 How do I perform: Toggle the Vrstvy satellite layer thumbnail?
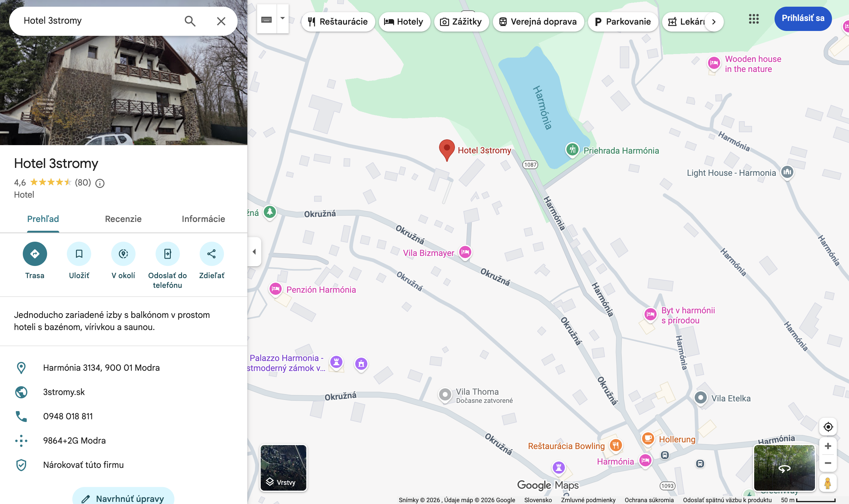tap(284, 468)
